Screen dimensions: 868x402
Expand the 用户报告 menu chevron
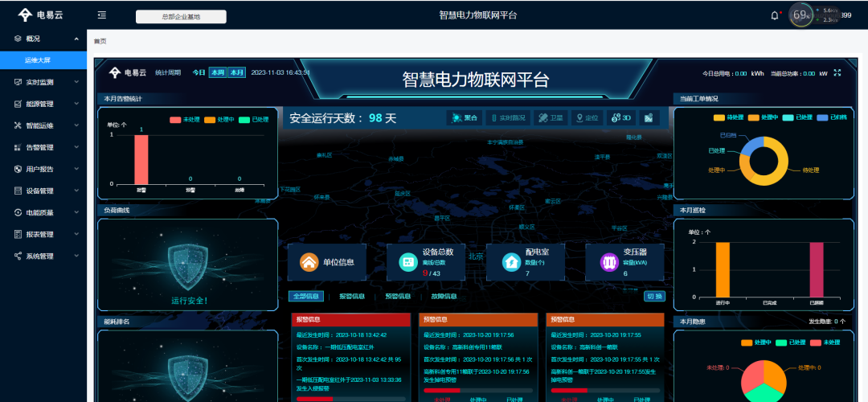click(x=76, y=169)
